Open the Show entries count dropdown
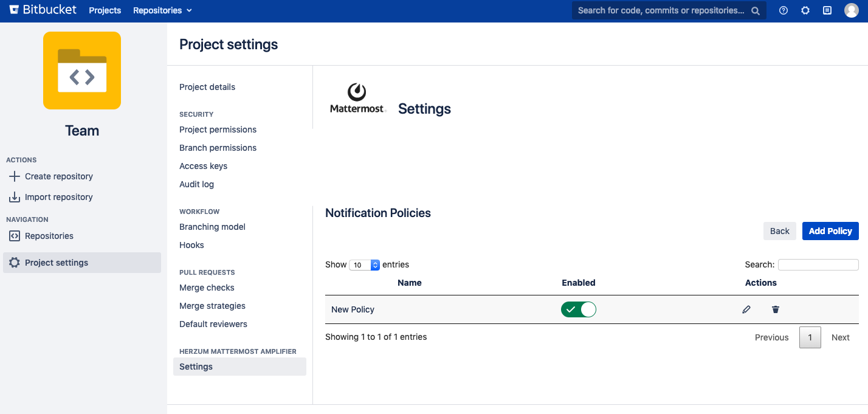The height and width of the screenshot is (414, 868). [365, 265]
